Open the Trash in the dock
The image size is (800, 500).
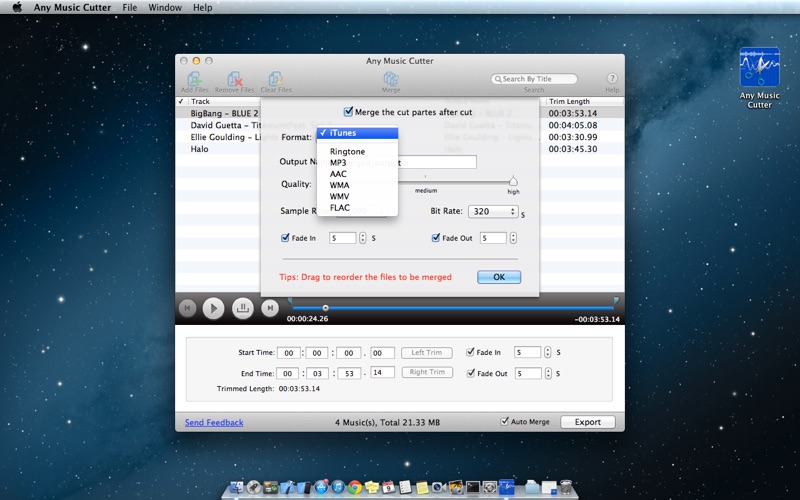566,487
